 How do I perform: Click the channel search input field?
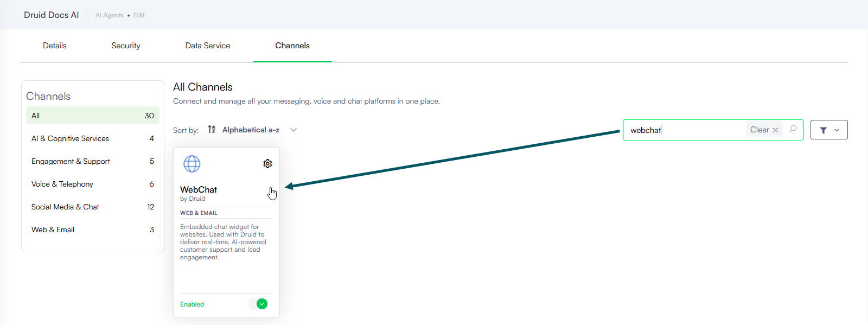point(684,130)
